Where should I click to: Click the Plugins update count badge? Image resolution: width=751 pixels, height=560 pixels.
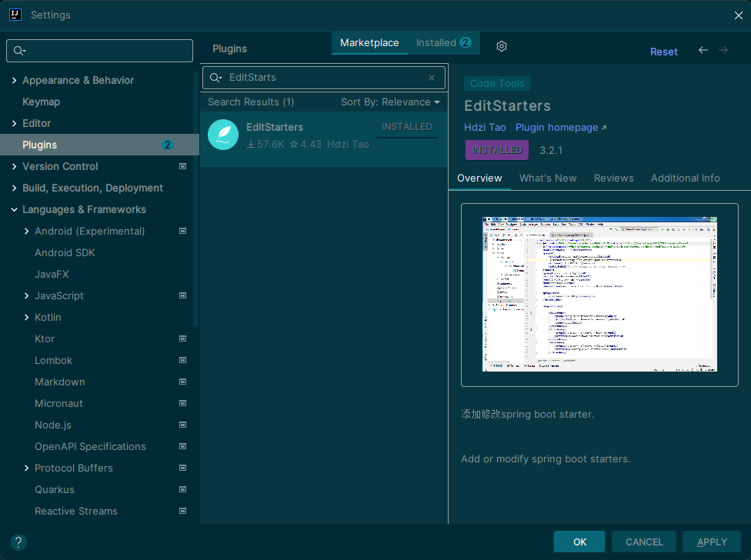[167, 145]
